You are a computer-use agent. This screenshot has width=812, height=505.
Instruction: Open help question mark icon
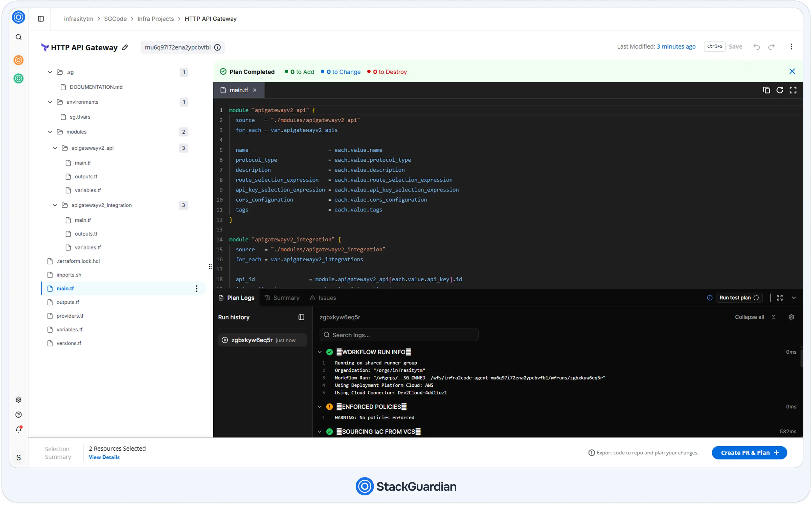[18, 415]
